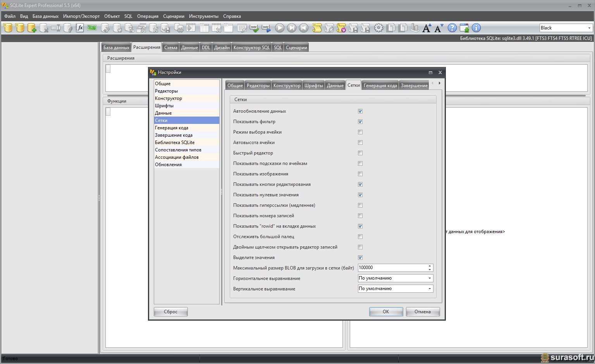Viewport: 595px width, 364px height.
Task: Click in the BLOB maximum size field
Action: 392,268
